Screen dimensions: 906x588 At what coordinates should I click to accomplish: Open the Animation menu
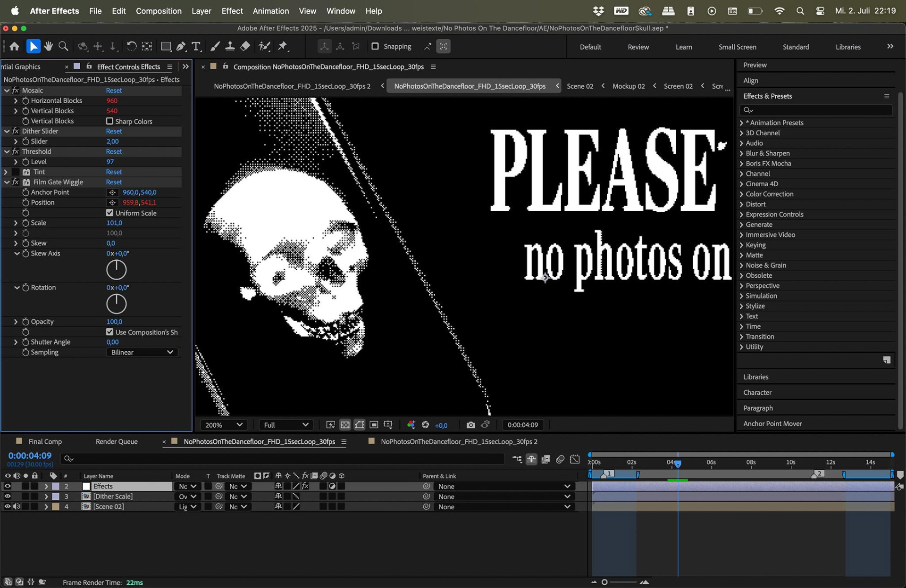click(270, 10)
